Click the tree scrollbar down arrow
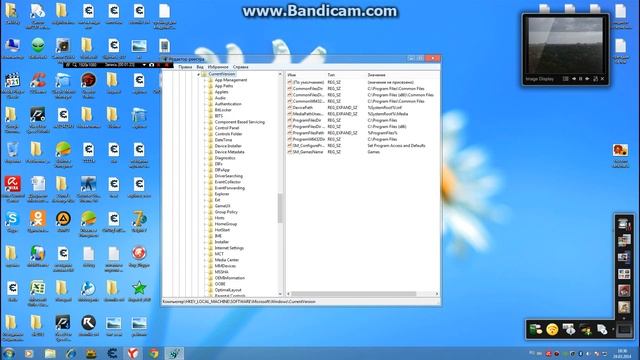This screenshot has height=360, width=640. click(x=280, y=294)
